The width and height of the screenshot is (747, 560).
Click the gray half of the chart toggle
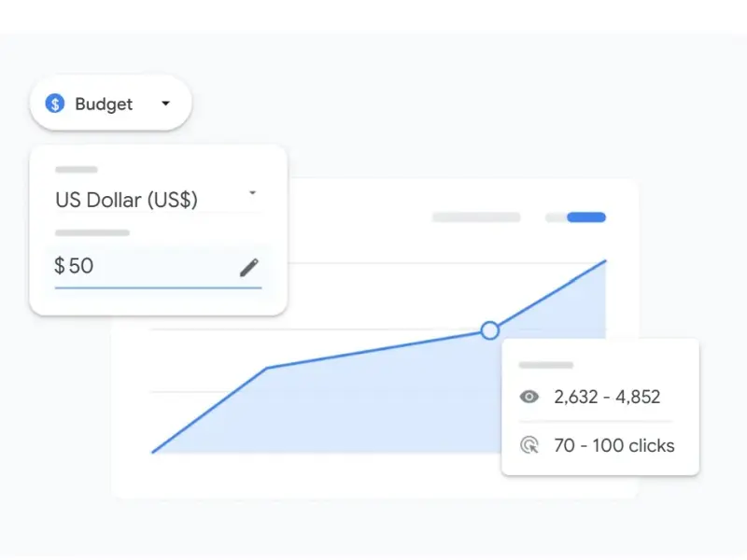[x=556, y=217]
